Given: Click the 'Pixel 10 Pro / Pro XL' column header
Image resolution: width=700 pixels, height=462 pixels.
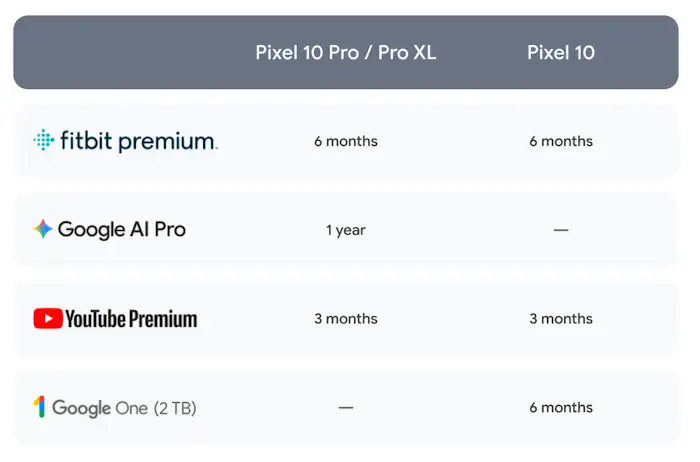Looking at the screenshot, I should click(x=345, y=53).
